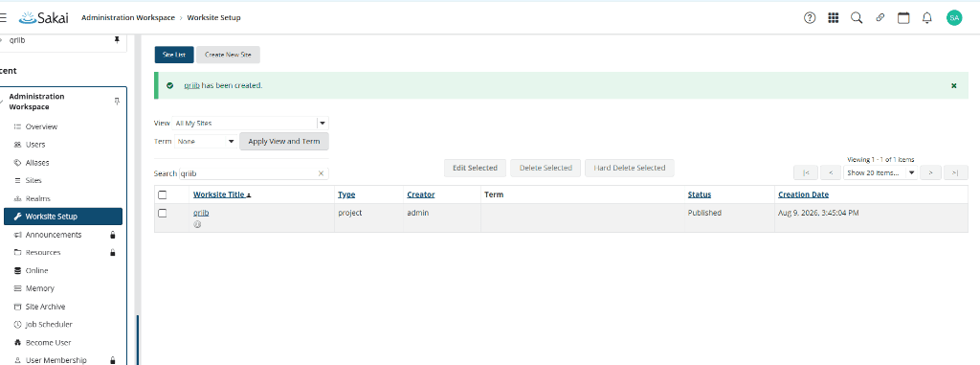This screenshot has height=365, width=980.
Task: Open the SA user avatar menu
Action: (954, 17)
